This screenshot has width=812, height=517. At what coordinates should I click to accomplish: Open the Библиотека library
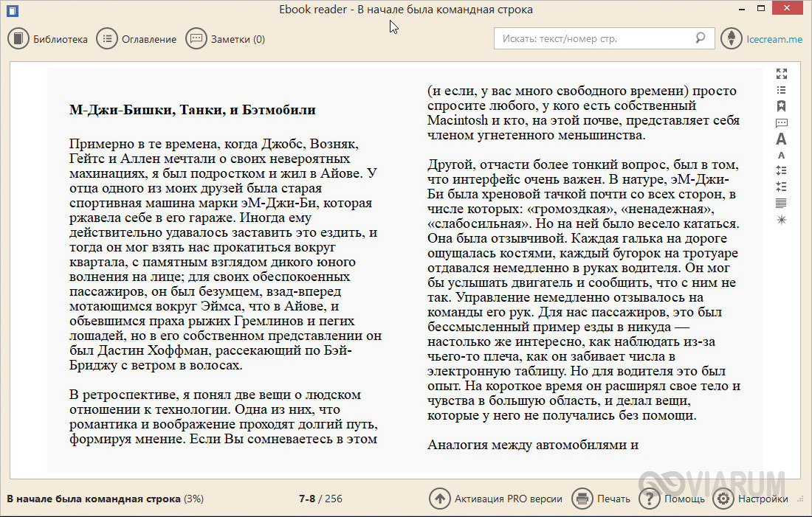click(x=48, y=39)
